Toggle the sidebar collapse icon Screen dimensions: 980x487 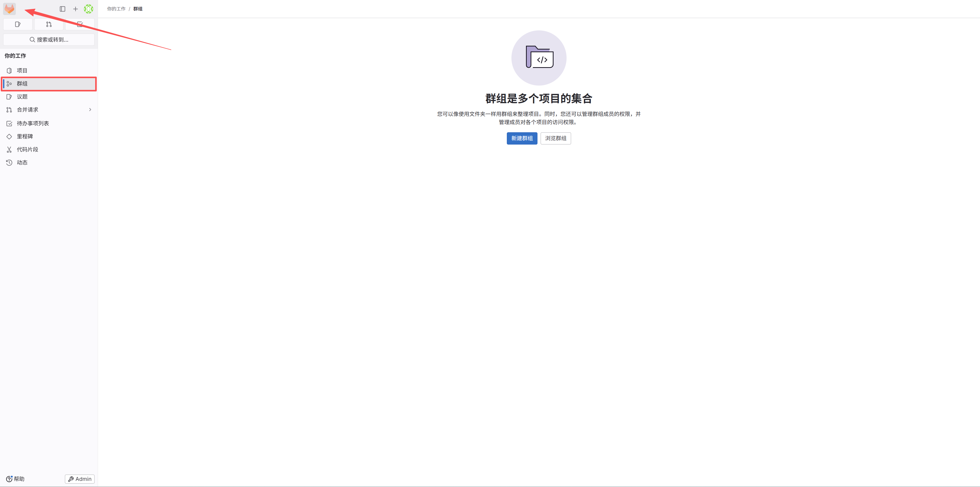pyautogui.click(x=63, y=9)
